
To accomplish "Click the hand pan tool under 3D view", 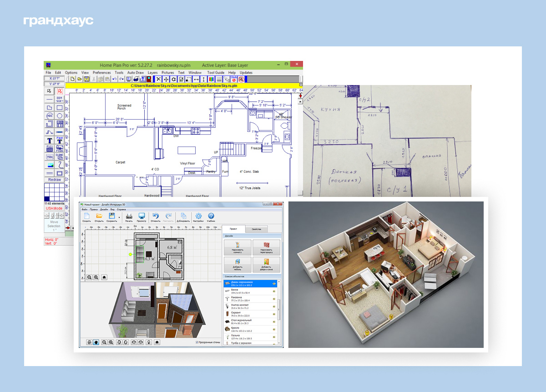I will click(96, 342).
